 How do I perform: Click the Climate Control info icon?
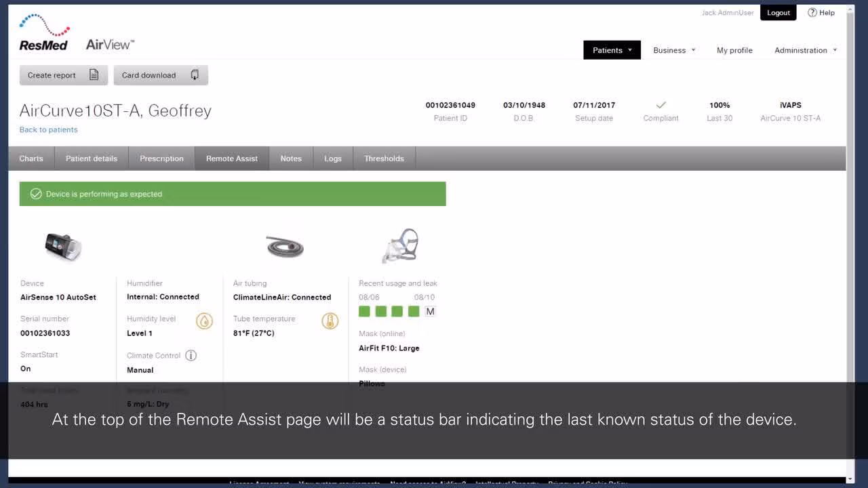(191, 355)
